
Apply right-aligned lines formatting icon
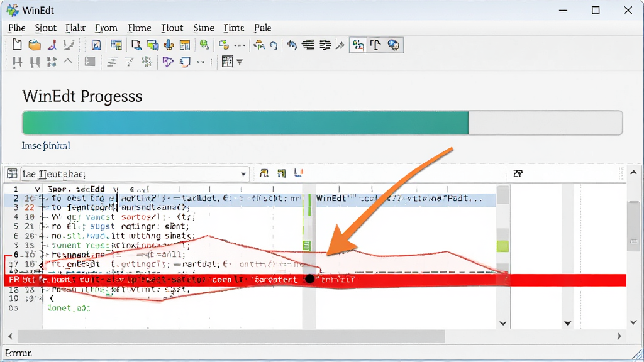pyautogui.click(x=308, y=45)
